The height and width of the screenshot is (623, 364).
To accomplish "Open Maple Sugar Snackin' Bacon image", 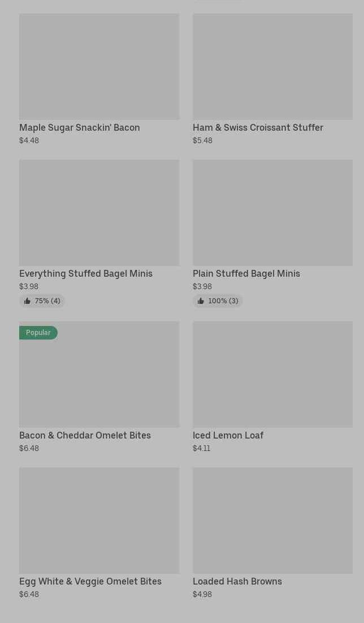I will click(99, 66).
